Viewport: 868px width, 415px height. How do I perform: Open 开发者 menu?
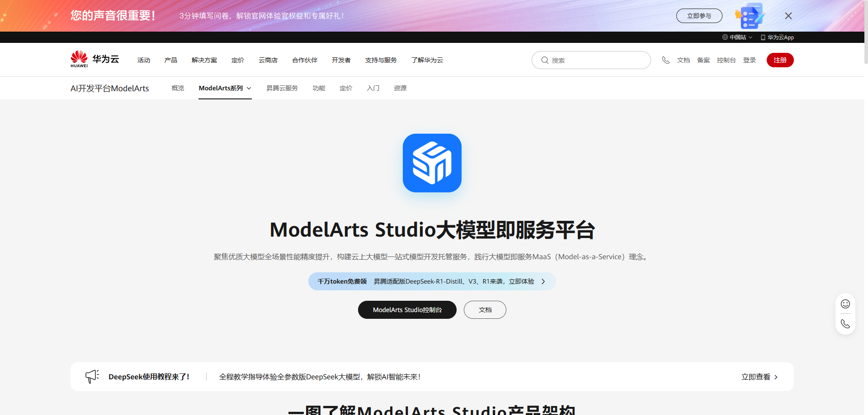pos(341,60)
